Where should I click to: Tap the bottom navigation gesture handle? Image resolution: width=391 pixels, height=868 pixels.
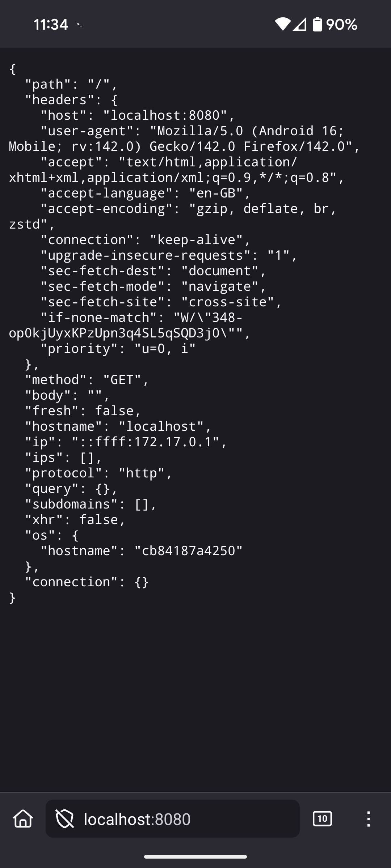pyautogui.click(x=195, y=857)
